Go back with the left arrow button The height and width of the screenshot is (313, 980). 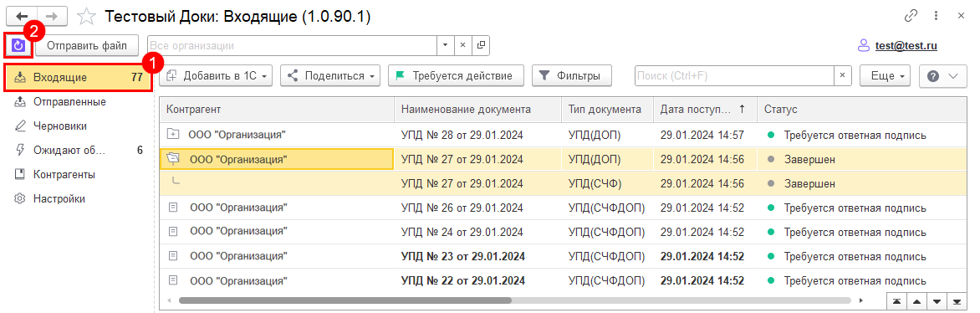[23, 17]
